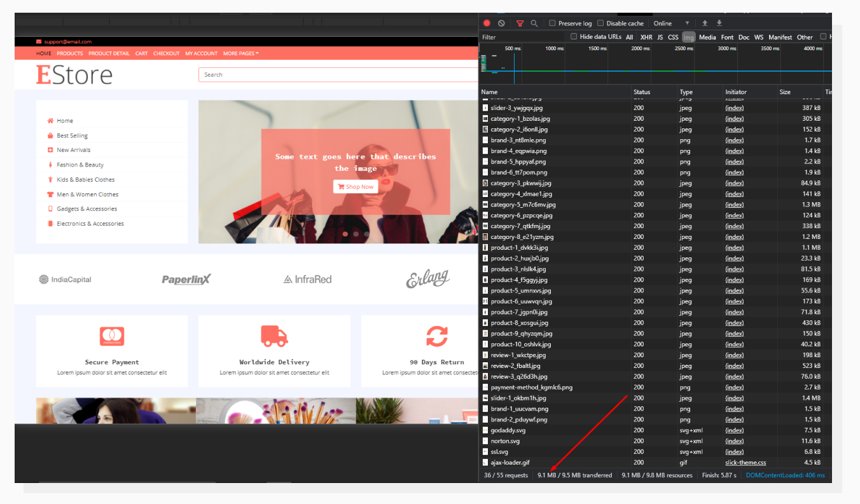Open the network search
Image resolution: width=860 pixels, height=504 pixels.
pyautogui.click(x=534, y=23)
